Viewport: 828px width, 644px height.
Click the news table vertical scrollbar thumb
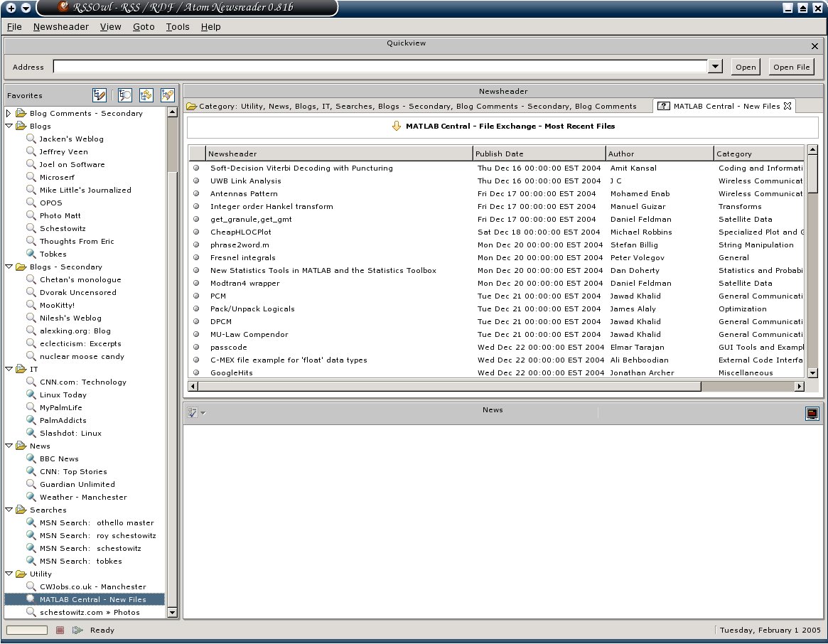(x=812, y=174)
